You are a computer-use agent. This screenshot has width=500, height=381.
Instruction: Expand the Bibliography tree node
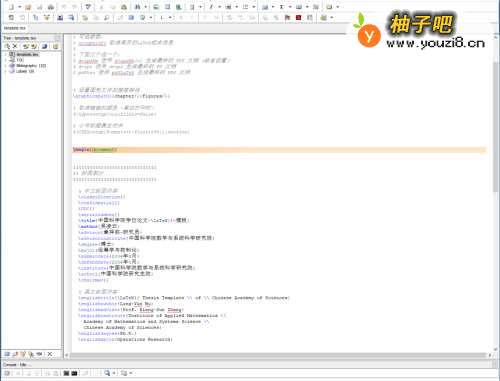click(5, 66)
